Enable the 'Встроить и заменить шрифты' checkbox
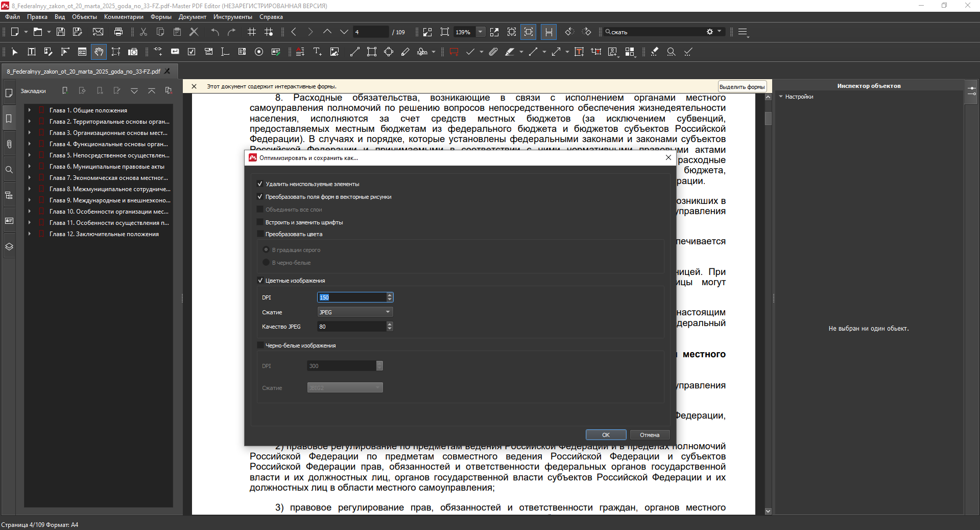 point(260,222)
